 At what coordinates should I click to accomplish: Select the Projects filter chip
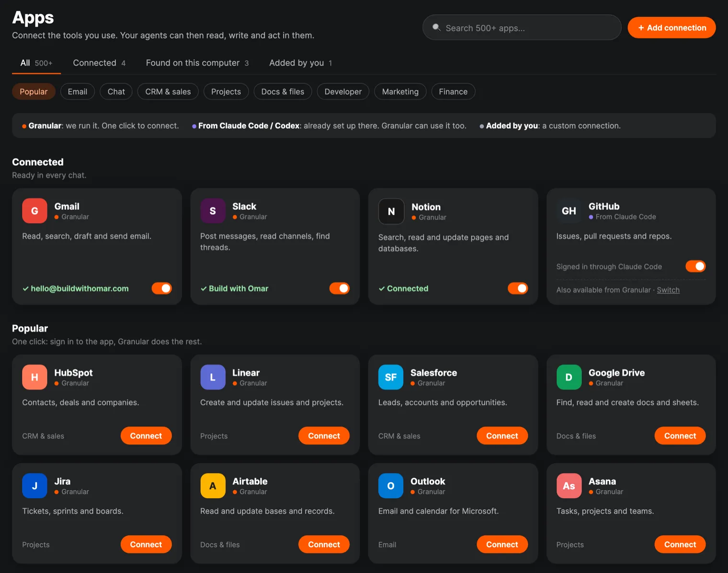226,92
